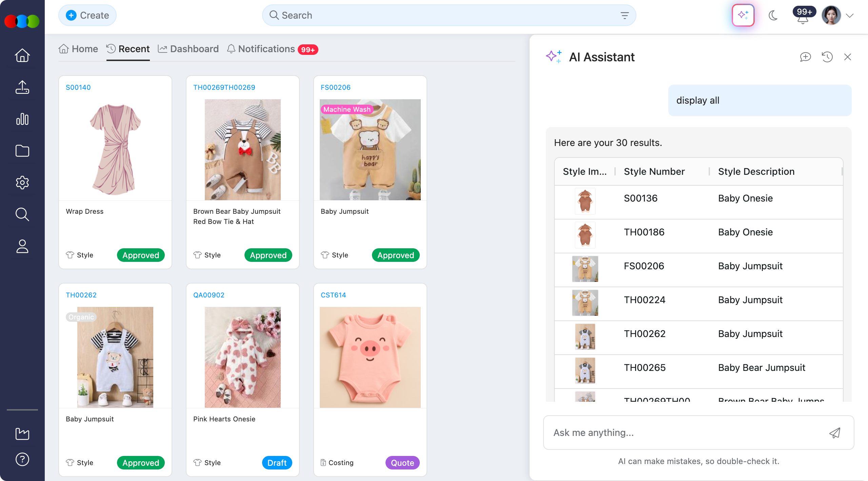Open style S00140 via its blue link
The image size is (868, 481).
[x=78, y=87]
